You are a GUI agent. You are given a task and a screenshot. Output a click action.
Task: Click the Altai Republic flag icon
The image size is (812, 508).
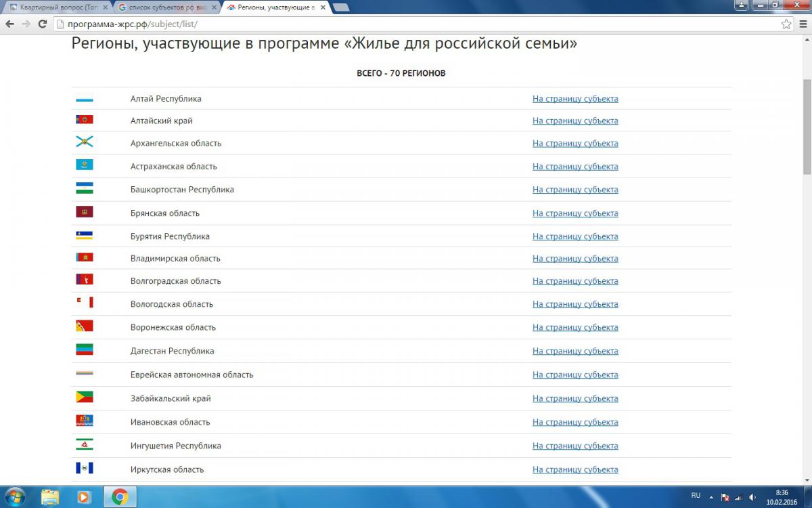click(84, 99)
